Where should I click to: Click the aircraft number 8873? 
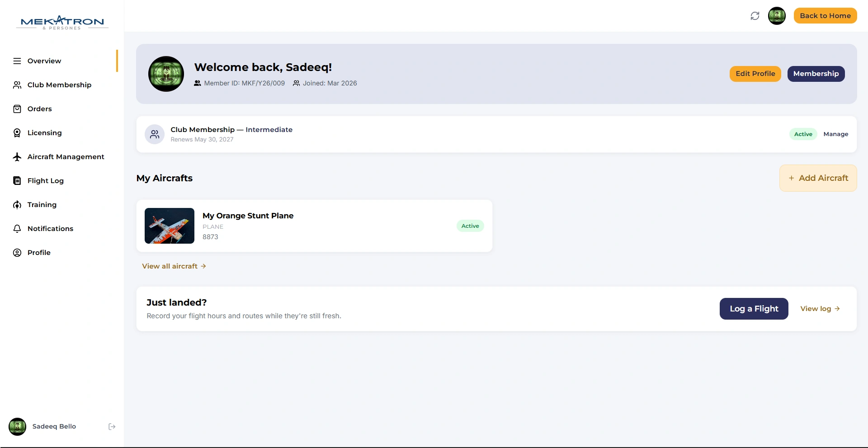(210, 237)
